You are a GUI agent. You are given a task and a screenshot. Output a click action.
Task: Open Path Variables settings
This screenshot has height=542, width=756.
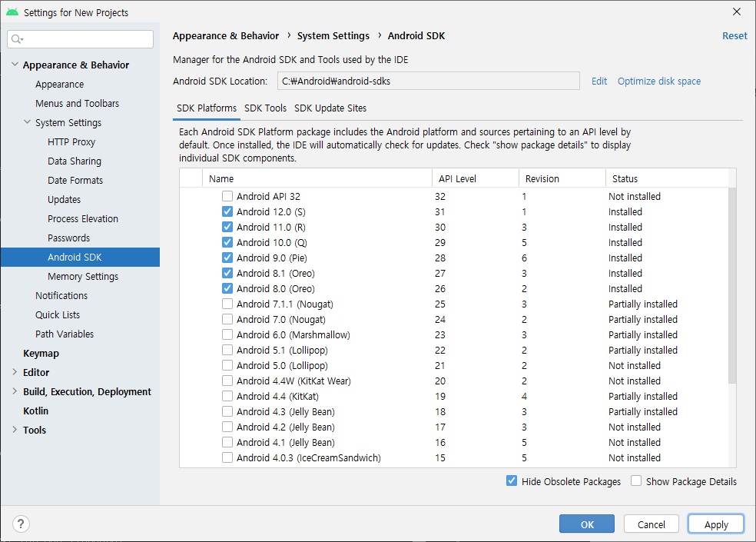[64, 334]
